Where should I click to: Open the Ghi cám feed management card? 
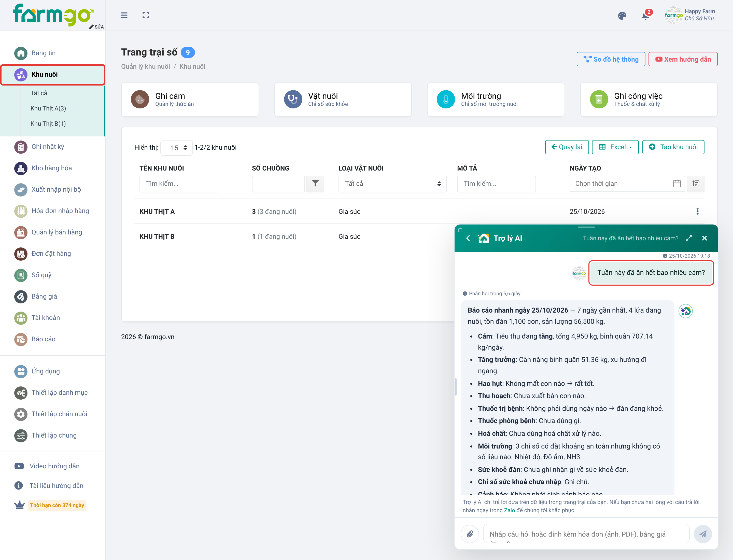[190, 100]
